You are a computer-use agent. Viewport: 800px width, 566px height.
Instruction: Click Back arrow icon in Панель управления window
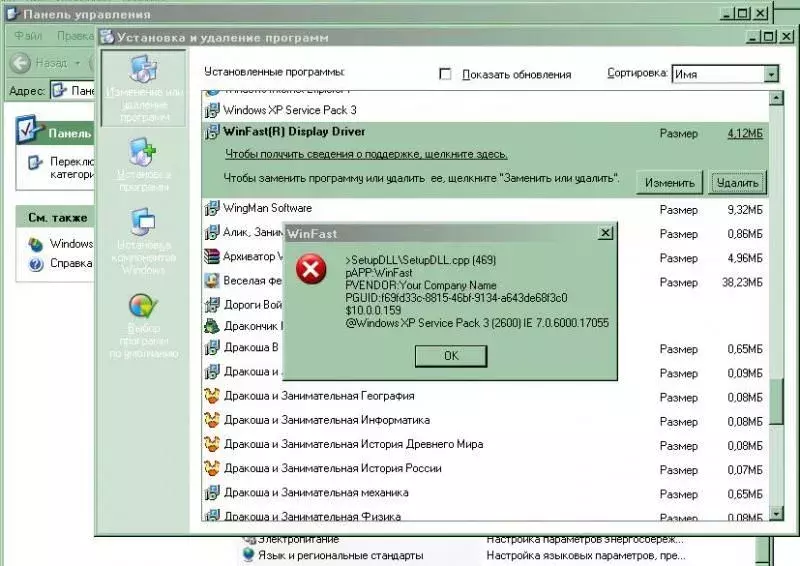coord(21,63)
